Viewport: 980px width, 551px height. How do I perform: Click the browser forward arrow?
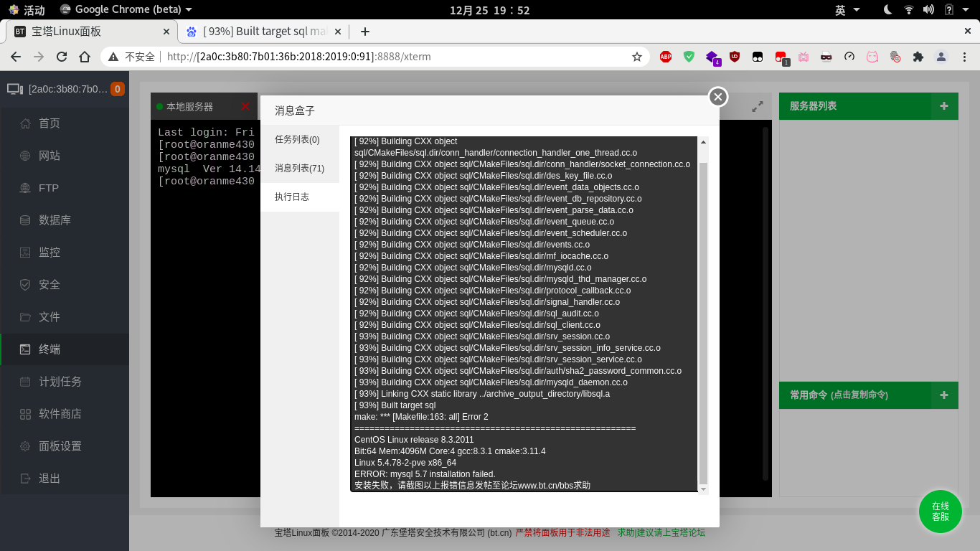tap(39, 57)
